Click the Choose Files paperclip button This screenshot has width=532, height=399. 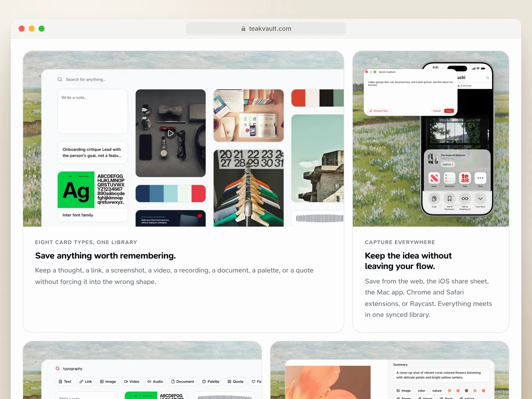[x=379, y=111]
